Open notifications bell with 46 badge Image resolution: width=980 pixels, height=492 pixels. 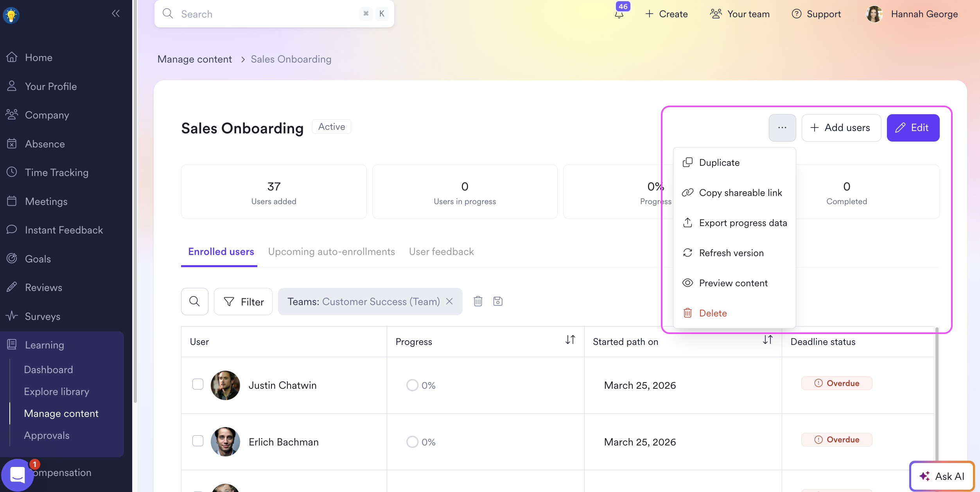[x=619, y=14]
